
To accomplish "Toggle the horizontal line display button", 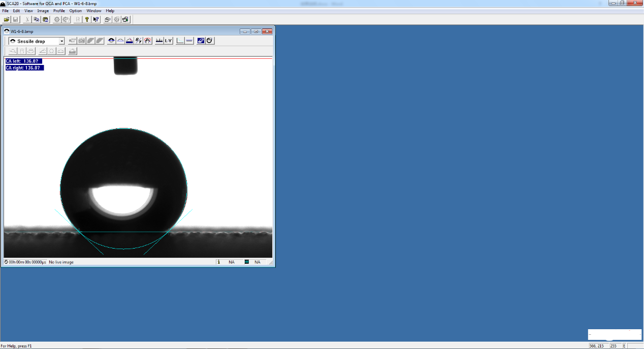I will [189, 41].
